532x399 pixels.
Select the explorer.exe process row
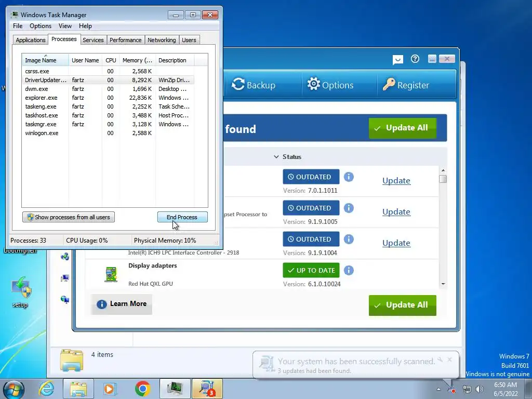(x=108, y=98)
